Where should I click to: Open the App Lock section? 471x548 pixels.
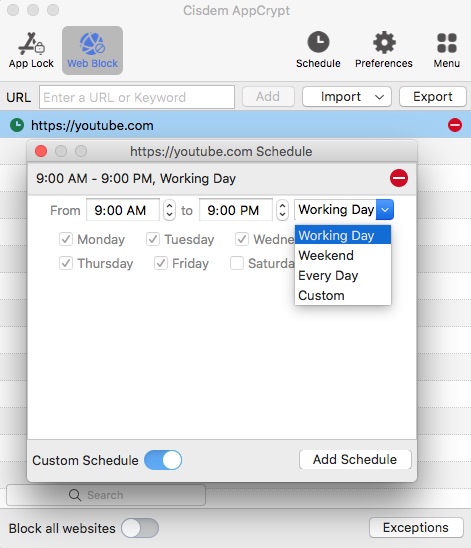click(31, 50)
